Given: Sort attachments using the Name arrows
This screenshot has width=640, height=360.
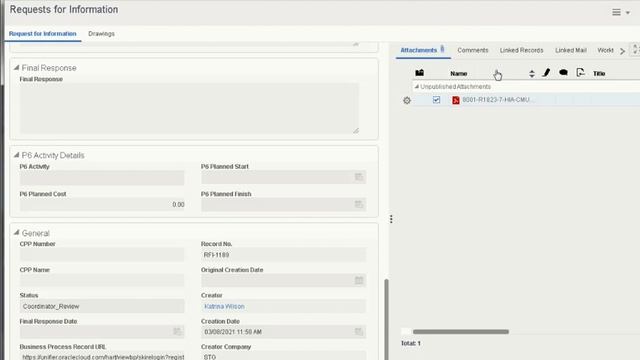Looking at the screenshot, I should [x=531, y=73].
